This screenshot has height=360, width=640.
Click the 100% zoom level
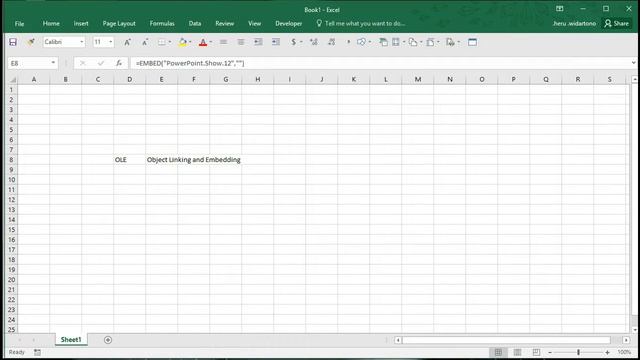coord(624,352)
